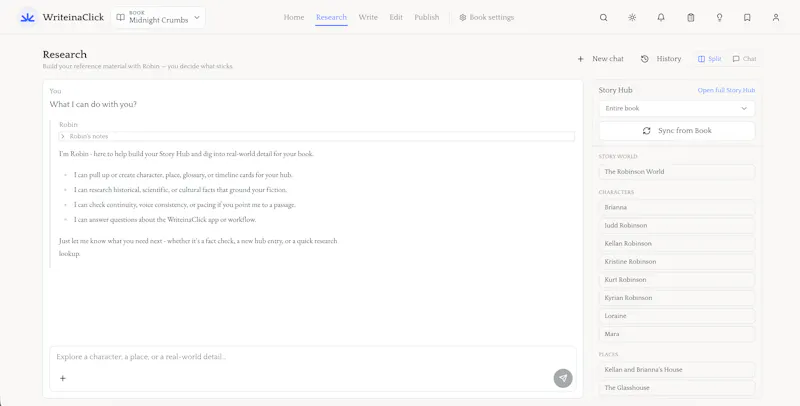Open Book settings
The height and width of the screenshot is (406, 800).
[487, 17]
